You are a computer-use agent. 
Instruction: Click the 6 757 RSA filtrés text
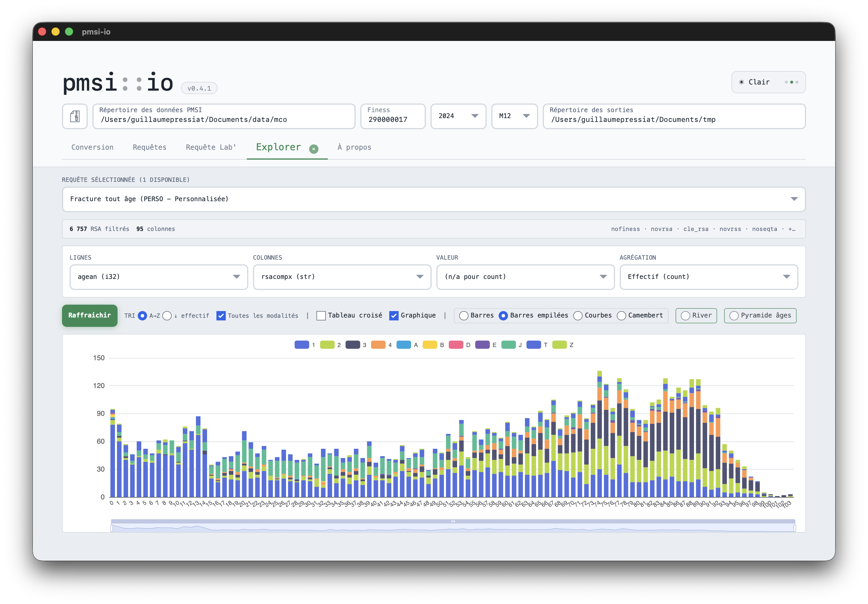(99, 229)
